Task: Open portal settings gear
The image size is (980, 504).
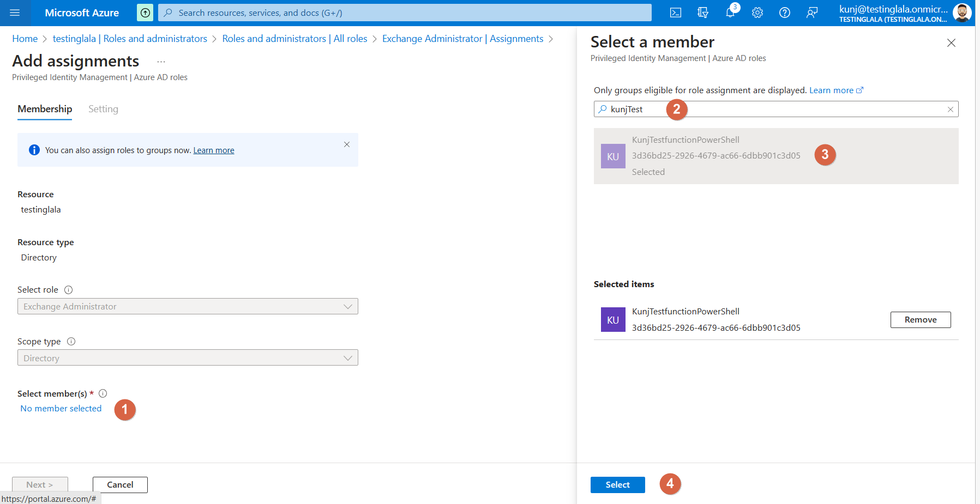Action: point(757,13)
